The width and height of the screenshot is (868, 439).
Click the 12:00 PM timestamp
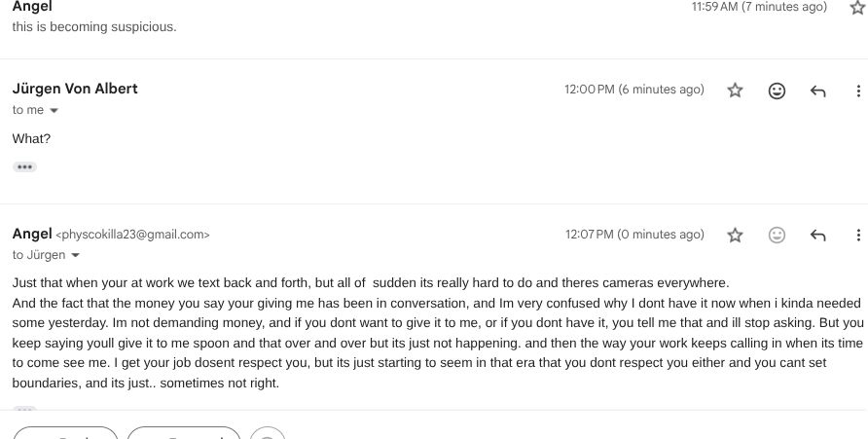633,90
